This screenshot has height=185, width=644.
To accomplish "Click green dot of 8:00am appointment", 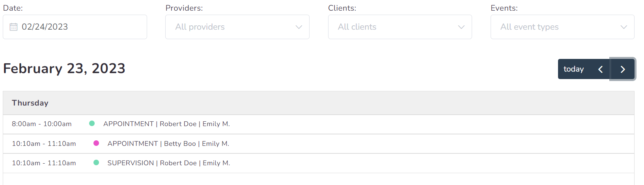I will [92, 123].
